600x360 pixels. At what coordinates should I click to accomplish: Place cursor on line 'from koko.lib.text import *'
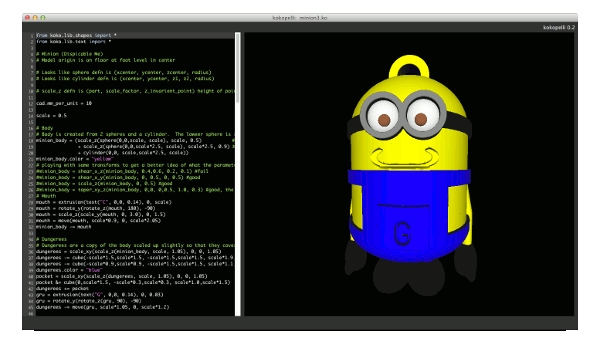74,41
